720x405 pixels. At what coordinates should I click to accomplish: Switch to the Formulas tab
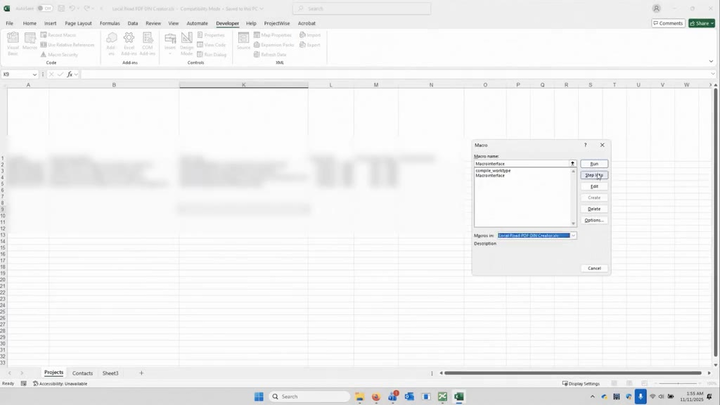[x=110, y=23]
